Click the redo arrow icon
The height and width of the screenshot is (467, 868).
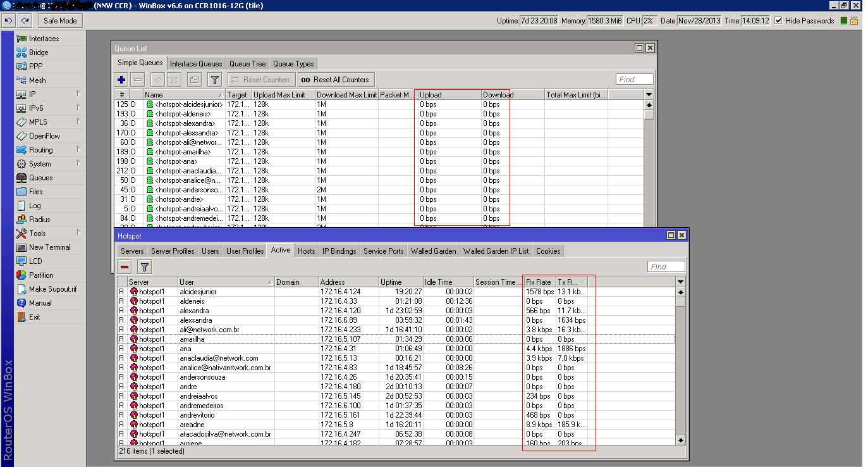(25, 21)
